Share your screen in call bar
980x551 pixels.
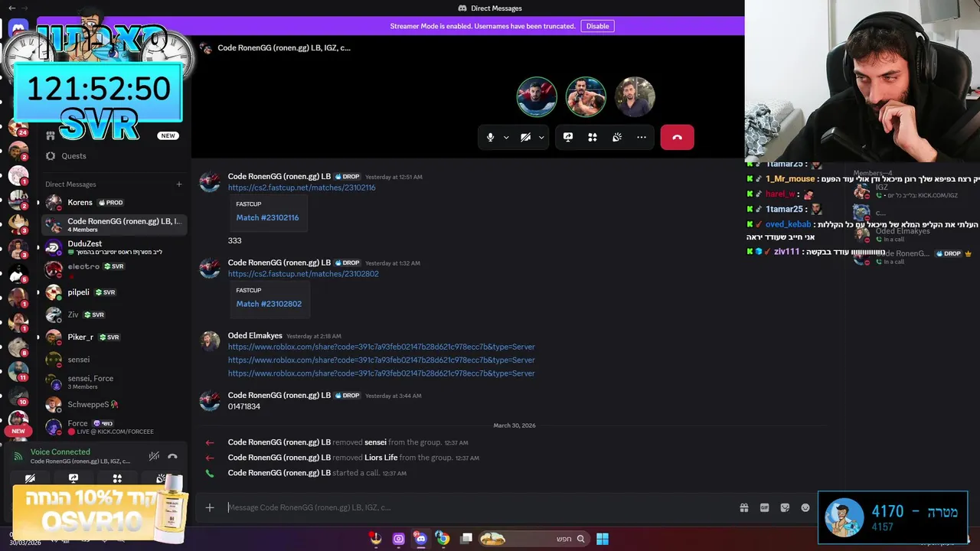click(568, 137)
